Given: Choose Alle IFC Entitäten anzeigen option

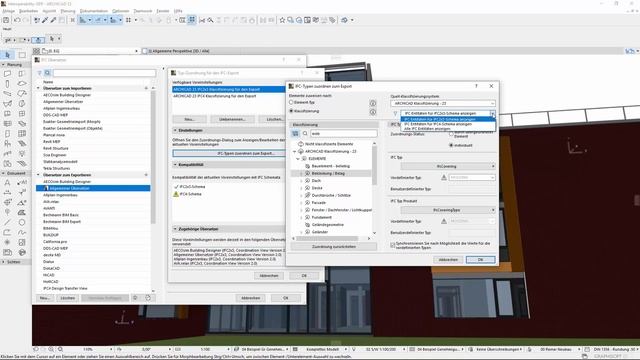Looking at the screenshot, I should pyautogui.click(x=448, y=129).
